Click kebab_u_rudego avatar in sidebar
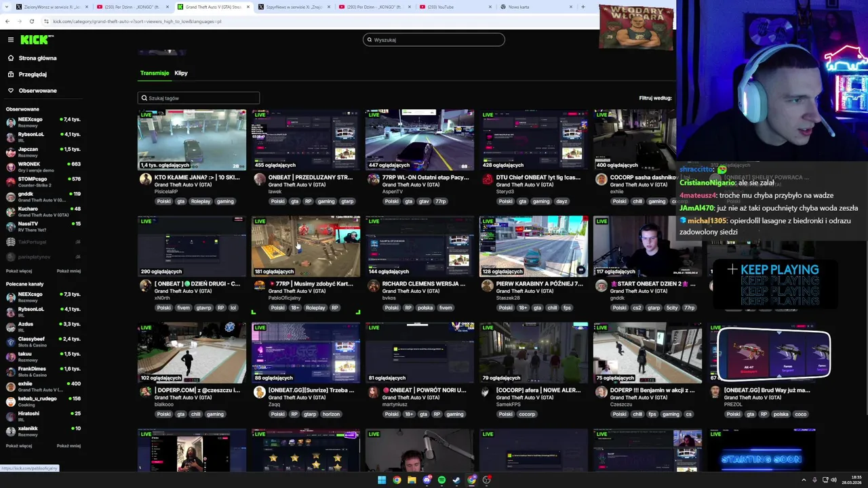868x488 pixels. [x=11, y=401]
